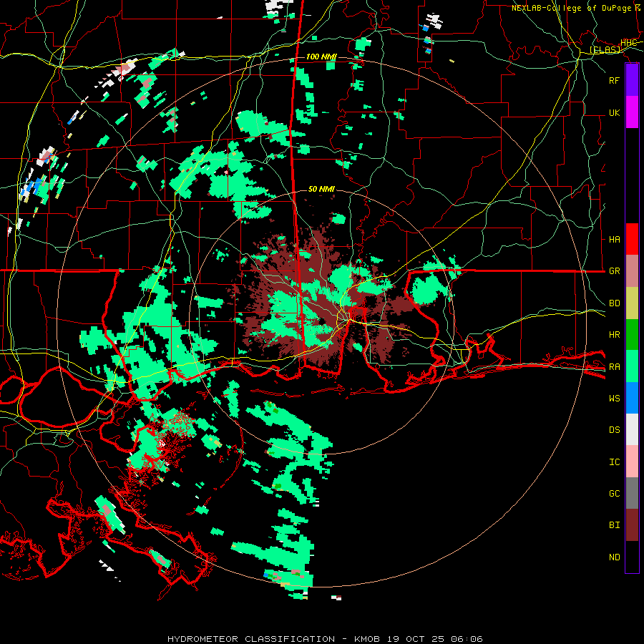Click the GC legend label
The width and height of the screenshot is (644, 644).
(614, 494)
